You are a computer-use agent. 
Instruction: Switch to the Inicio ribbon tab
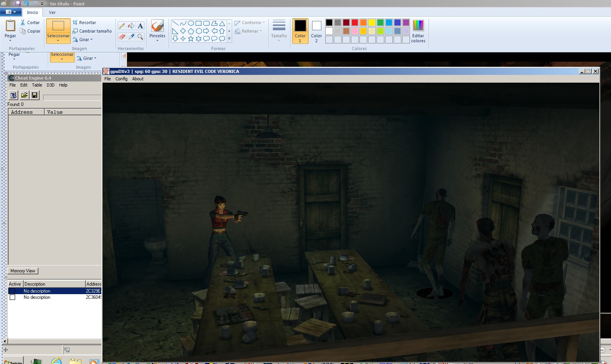coord(32,12)
